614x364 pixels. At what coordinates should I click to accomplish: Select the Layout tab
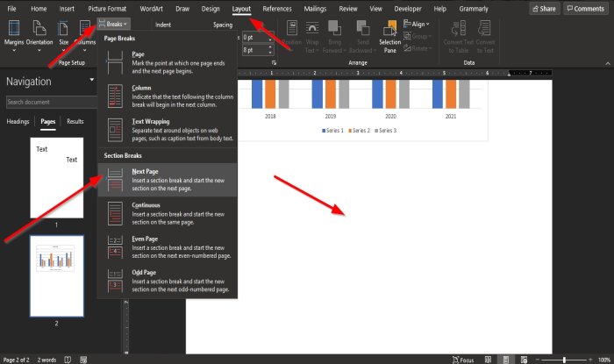click(241, 9)
